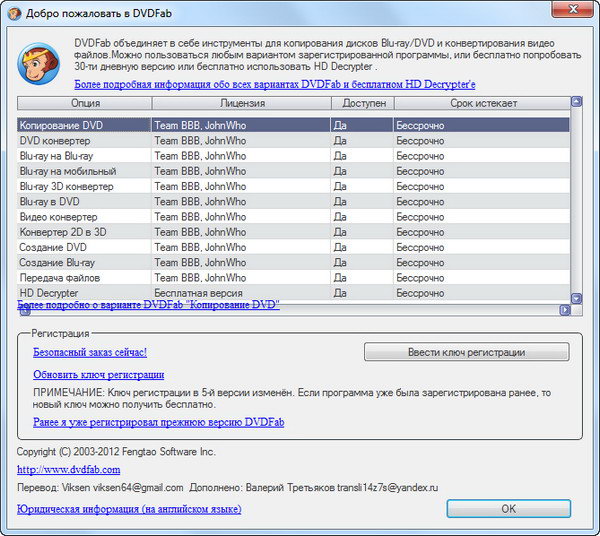Screen dimensions: 600x536
Task: Follow the Обновить ключ регистрации link
Action: (x=98, y=374)
